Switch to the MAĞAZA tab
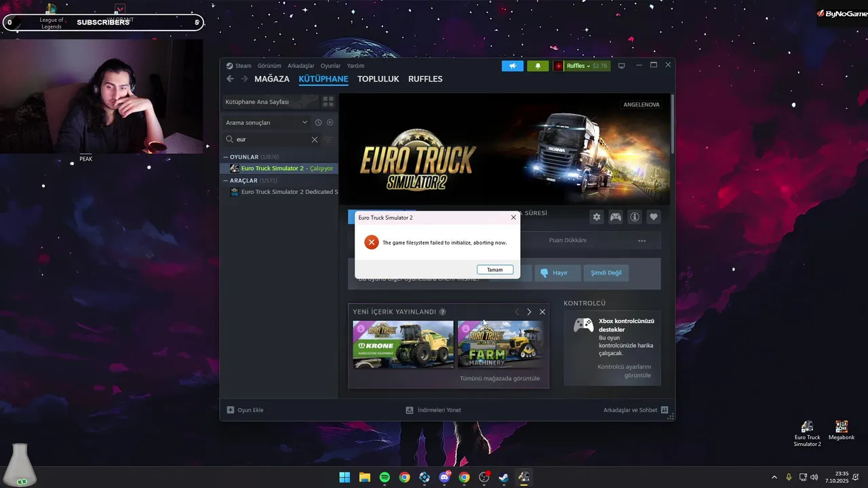Viewport: 868px width, 488px height. (x=272, y=79)
